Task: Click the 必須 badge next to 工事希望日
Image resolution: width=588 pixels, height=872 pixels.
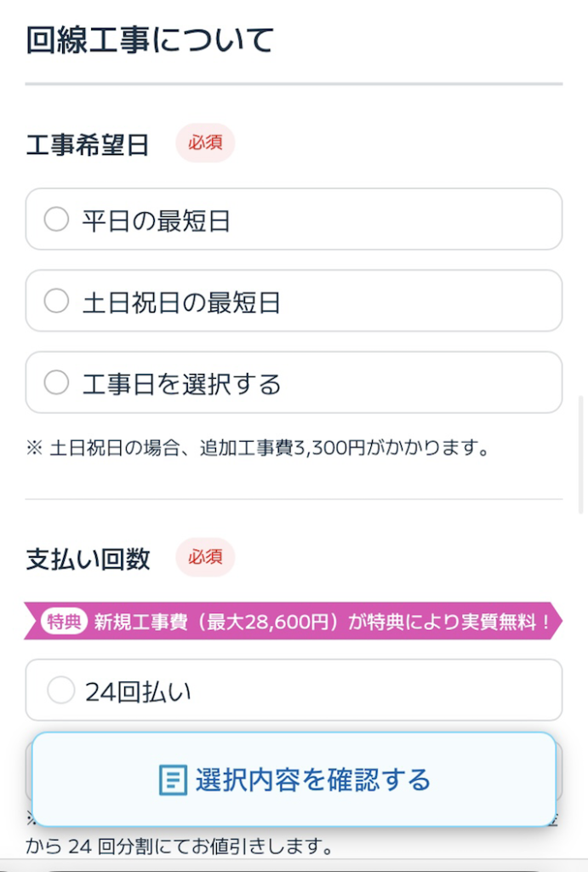Action: [204, 144]
